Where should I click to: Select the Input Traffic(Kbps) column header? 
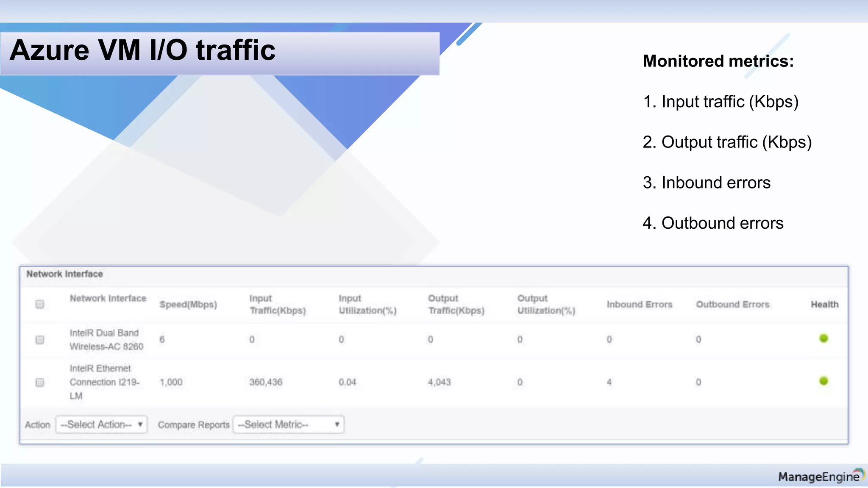click(x=278, y=305)
